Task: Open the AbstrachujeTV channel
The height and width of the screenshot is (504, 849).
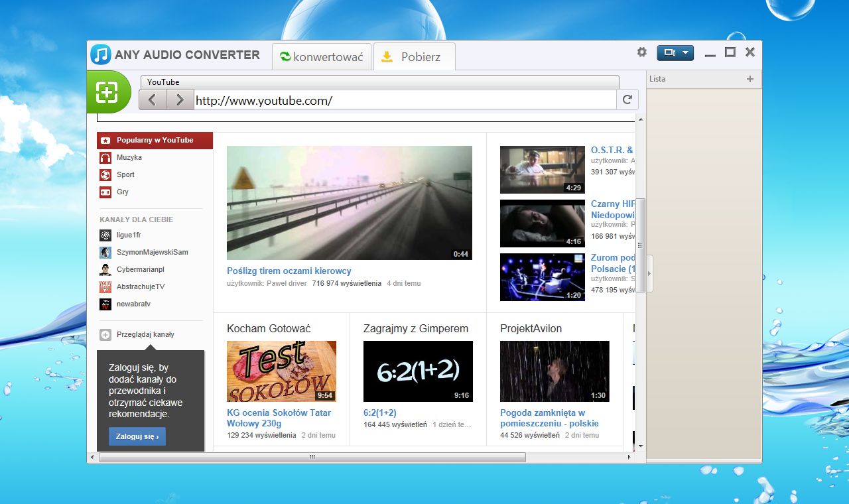Action: [141, 286]
